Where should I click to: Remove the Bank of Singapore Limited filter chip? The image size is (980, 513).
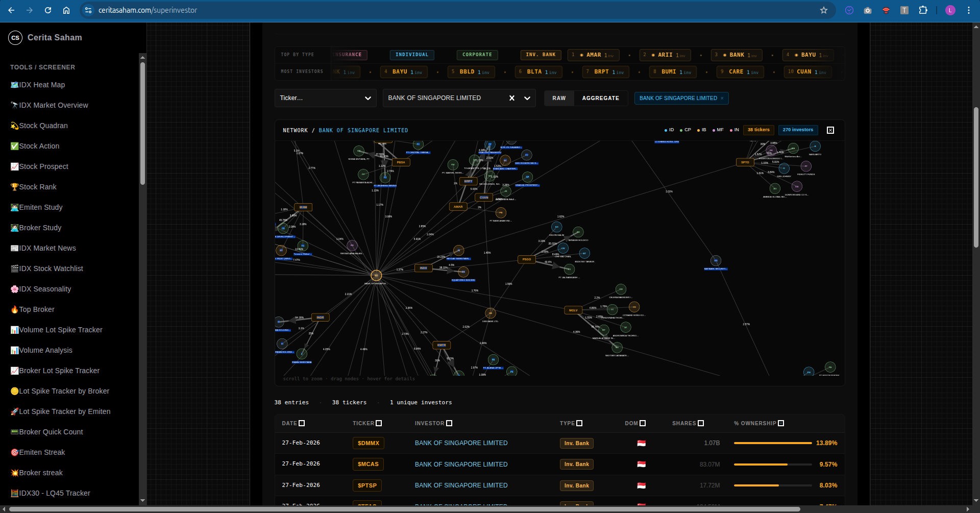[x=722, y=99]
